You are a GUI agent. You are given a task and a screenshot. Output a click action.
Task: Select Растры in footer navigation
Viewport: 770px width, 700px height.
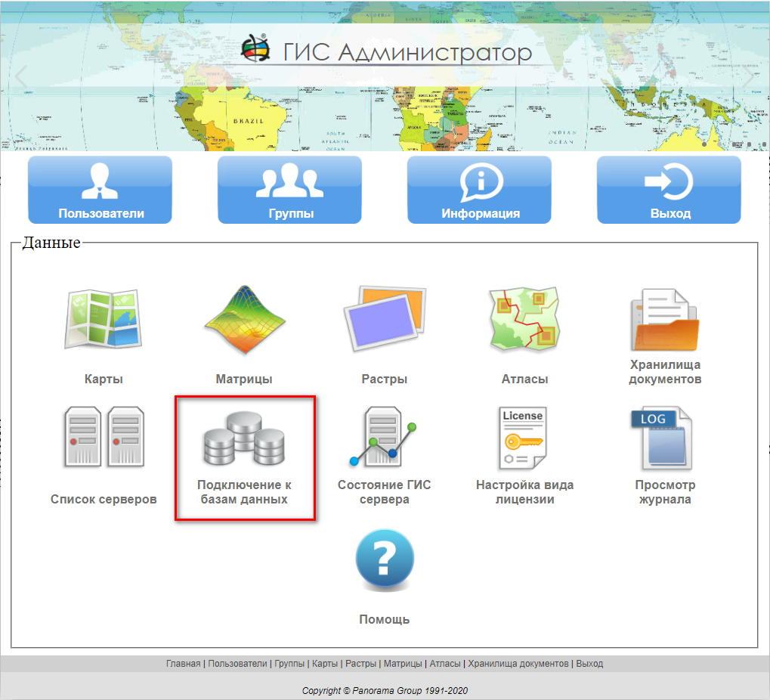coord(360,664)
